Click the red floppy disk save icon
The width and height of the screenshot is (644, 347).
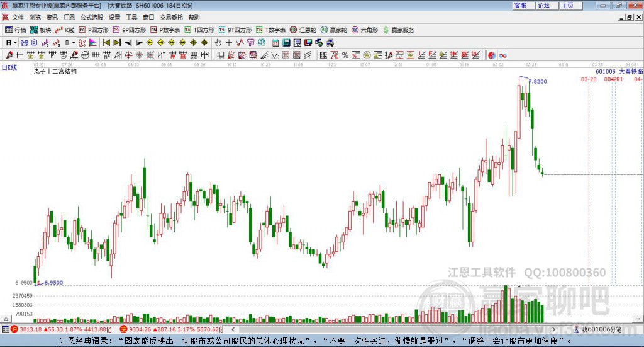coord(308,43)
